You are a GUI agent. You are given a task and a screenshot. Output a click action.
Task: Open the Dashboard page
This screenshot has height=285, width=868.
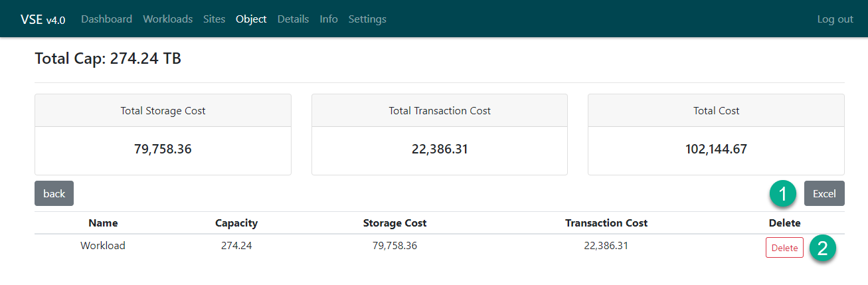[x=106, y=19]
